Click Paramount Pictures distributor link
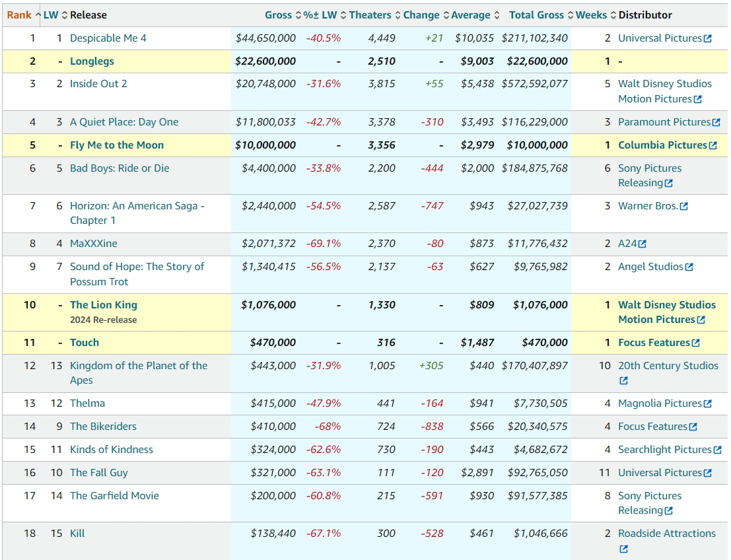The width and height of the screenshot is (731, 560). click(x=664, y=122)
